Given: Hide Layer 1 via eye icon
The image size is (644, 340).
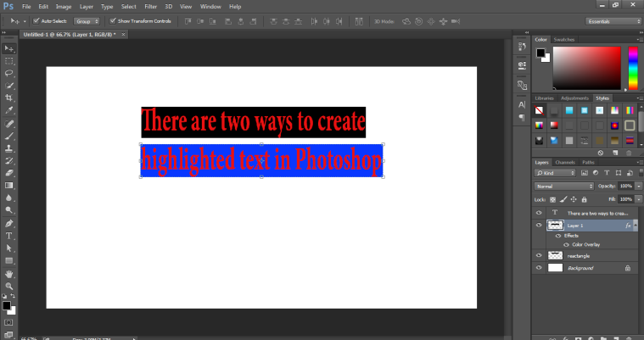Looking at the screenshot, I should pos(539,226).
